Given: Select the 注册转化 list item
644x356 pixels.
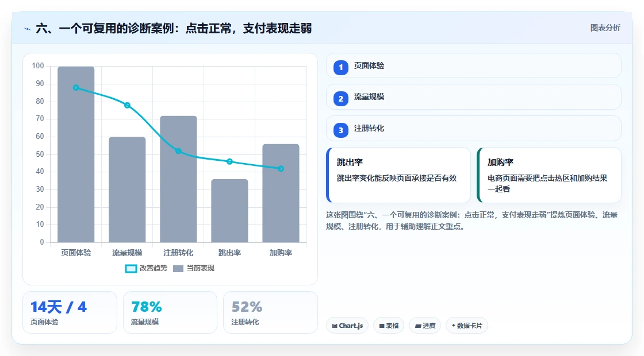Looking at the screenshot, I should point(474,129).
